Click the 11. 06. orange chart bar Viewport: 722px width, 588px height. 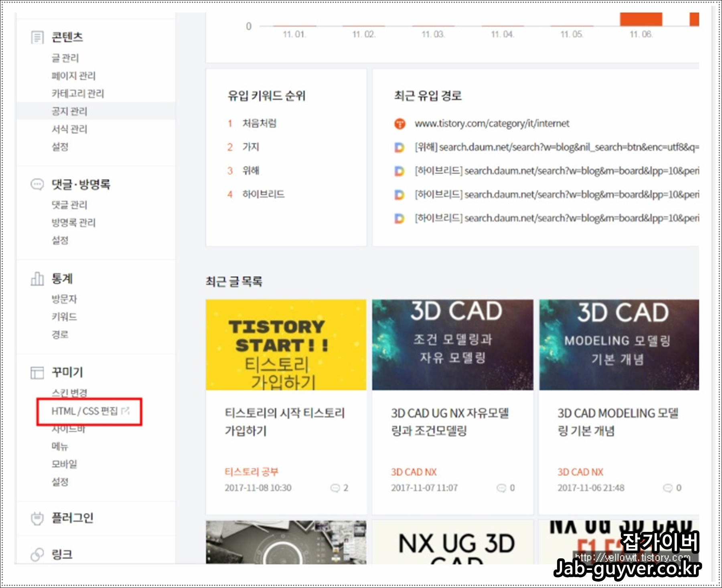click(641, 19)
